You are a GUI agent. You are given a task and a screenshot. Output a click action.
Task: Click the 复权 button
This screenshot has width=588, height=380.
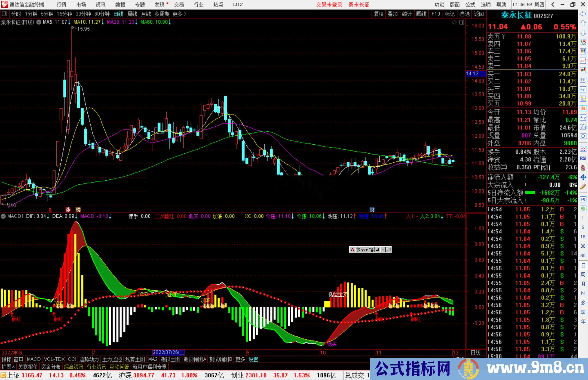pos(379,14)
